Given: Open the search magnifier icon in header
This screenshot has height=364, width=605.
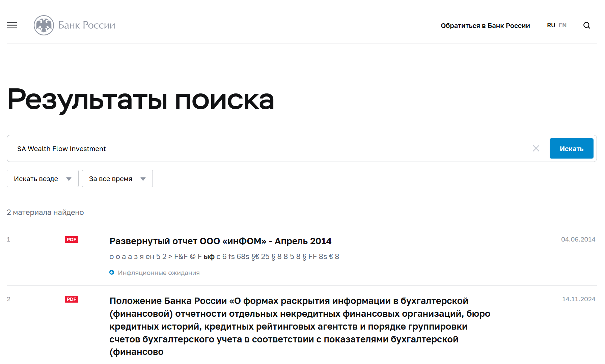Looking at the screenshot, I should point(587,25).
